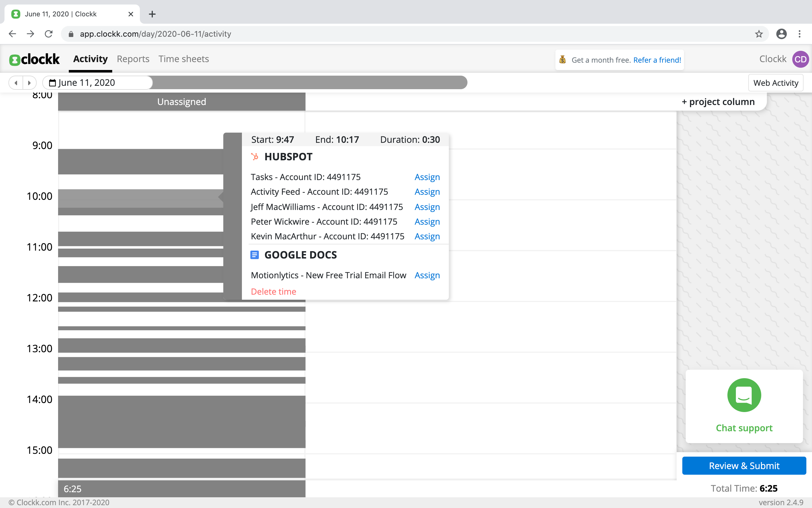Assign the Activity Feed entry
The width and height of the screenshot is (812, 508).
pyautogui.click(x=427, y=192)
